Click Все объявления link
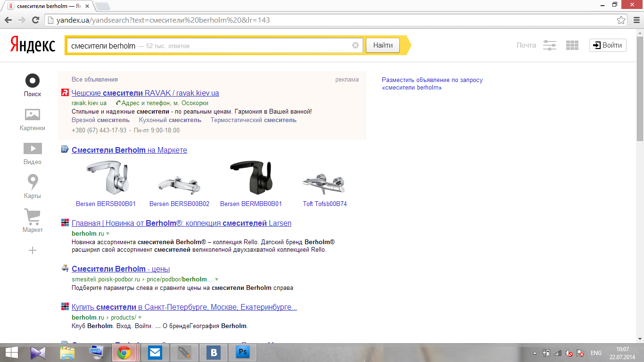This screenshot has height=362, width=644. [x=95, y=80]
